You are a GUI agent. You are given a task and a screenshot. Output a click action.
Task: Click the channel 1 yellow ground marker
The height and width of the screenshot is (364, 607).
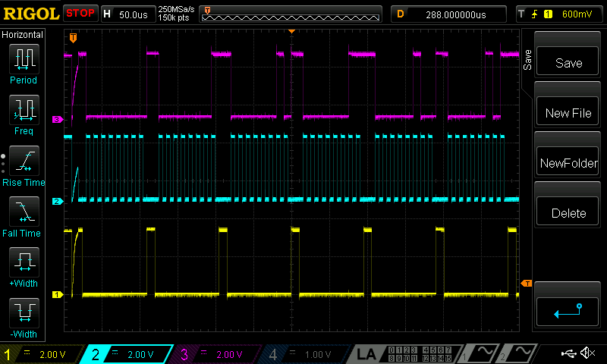click(x=58, y=295)
